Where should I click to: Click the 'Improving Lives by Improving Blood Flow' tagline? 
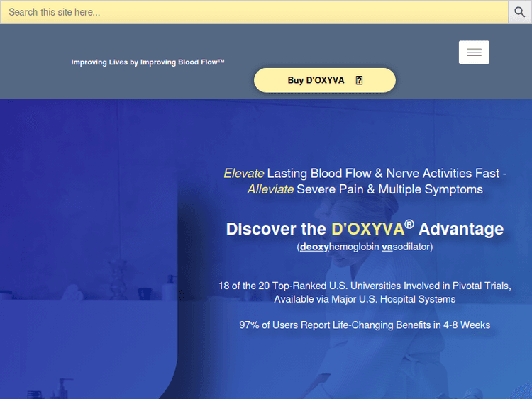[148, 62]
